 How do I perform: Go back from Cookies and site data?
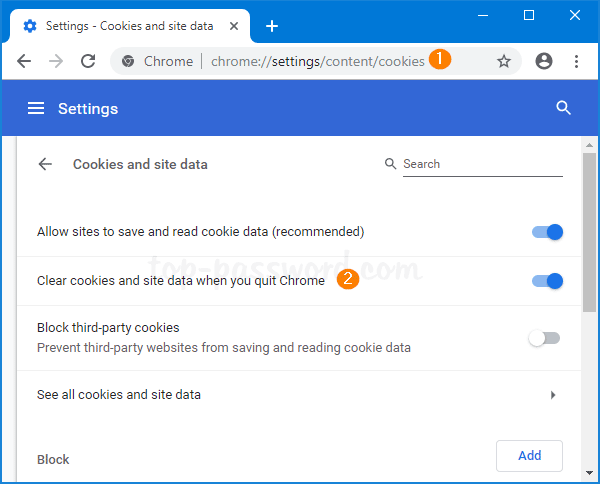45,164
